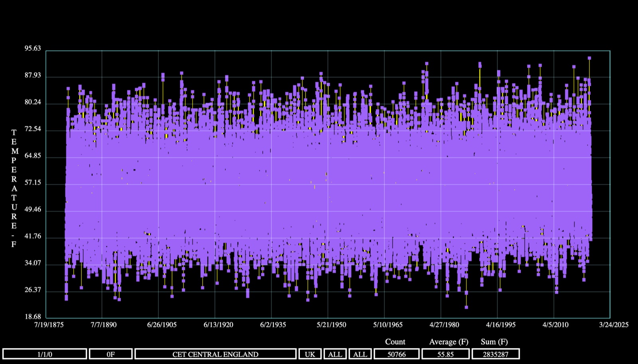Viewport: 638px width, 364px height.
Task: Click the 6/13/1920 date label
Action: [219, 325]
